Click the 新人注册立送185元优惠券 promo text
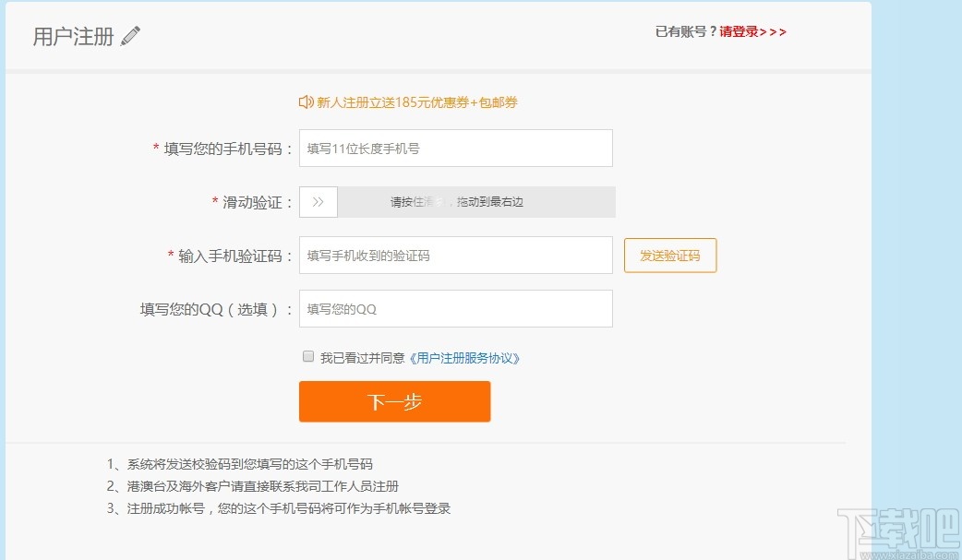Image resolution: width=962 pixels, height=560 pixels. (x=417, y=102)
